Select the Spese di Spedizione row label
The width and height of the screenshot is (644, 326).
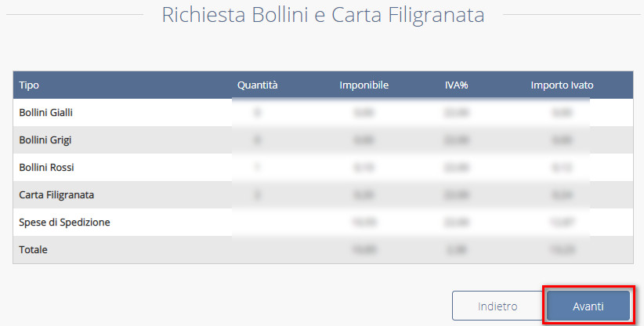(x=64, y=222)
